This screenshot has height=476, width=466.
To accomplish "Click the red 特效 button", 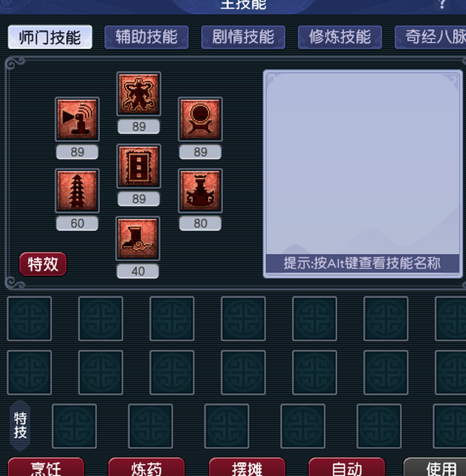I will (43, 264).
